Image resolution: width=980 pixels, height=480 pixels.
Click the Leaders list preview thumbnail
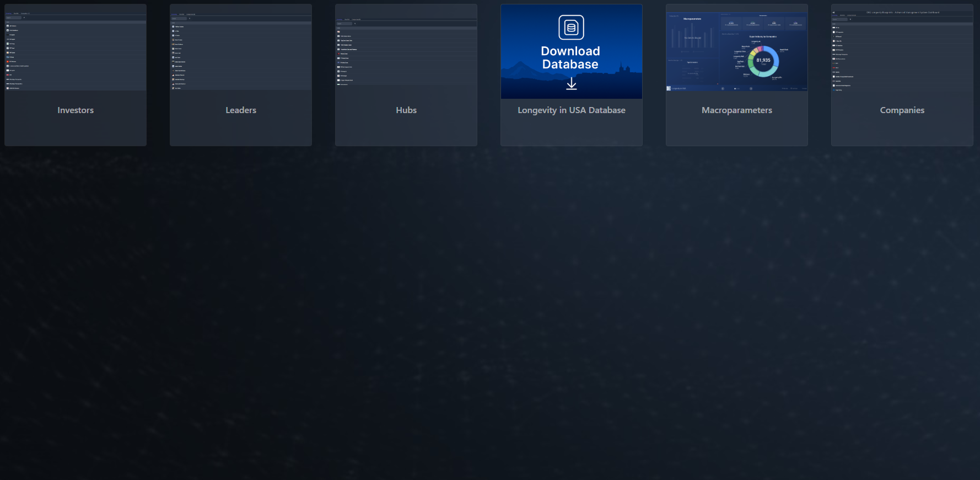pos(241,55)
